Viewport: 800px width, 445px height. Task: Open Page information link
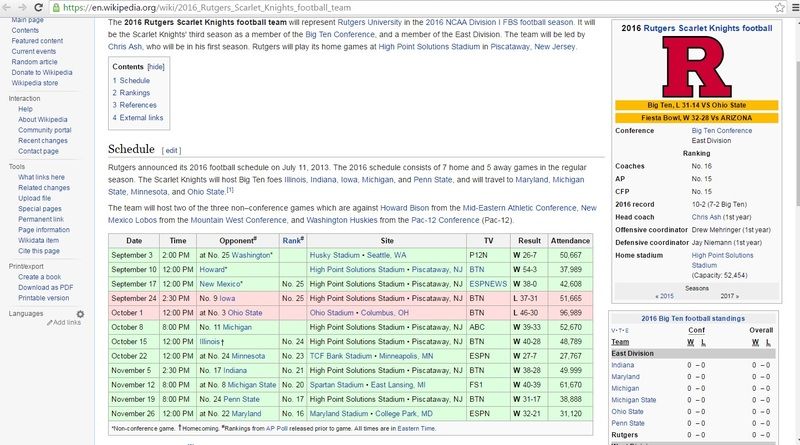[x=44, y=230]
